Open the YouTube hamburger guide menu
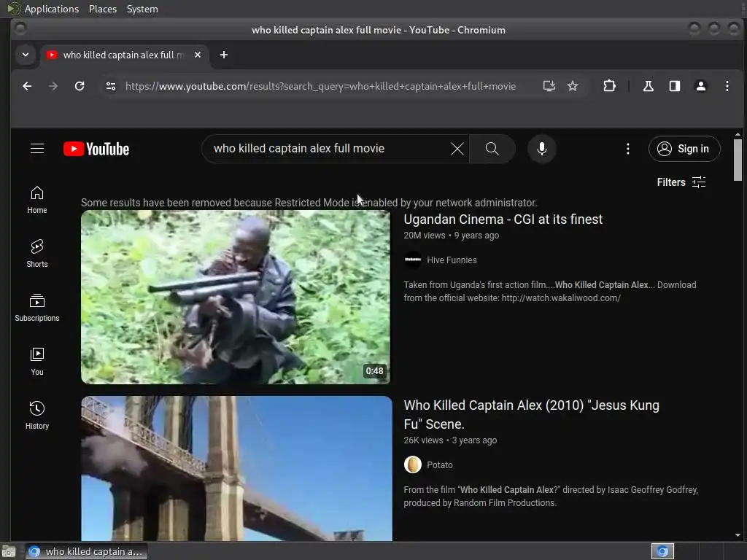 (x=37, y=149)
